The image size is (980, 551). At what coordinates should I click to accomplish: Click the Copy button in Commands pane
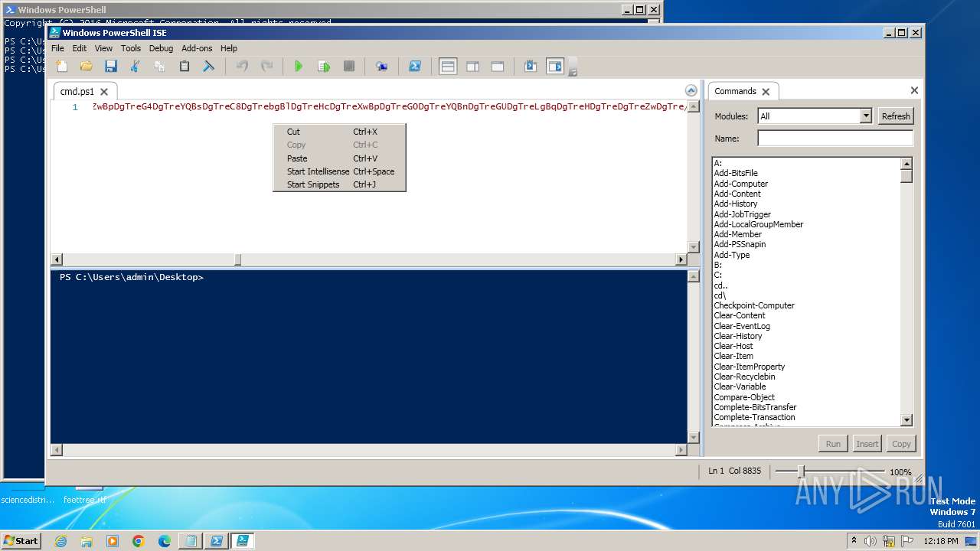tap(901, 444)
